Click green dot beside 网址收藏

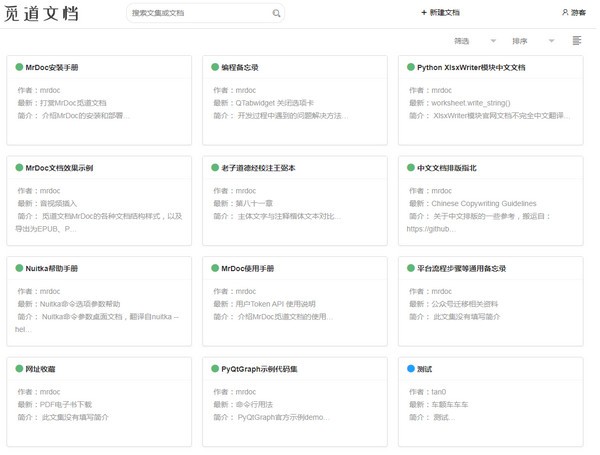19,369
